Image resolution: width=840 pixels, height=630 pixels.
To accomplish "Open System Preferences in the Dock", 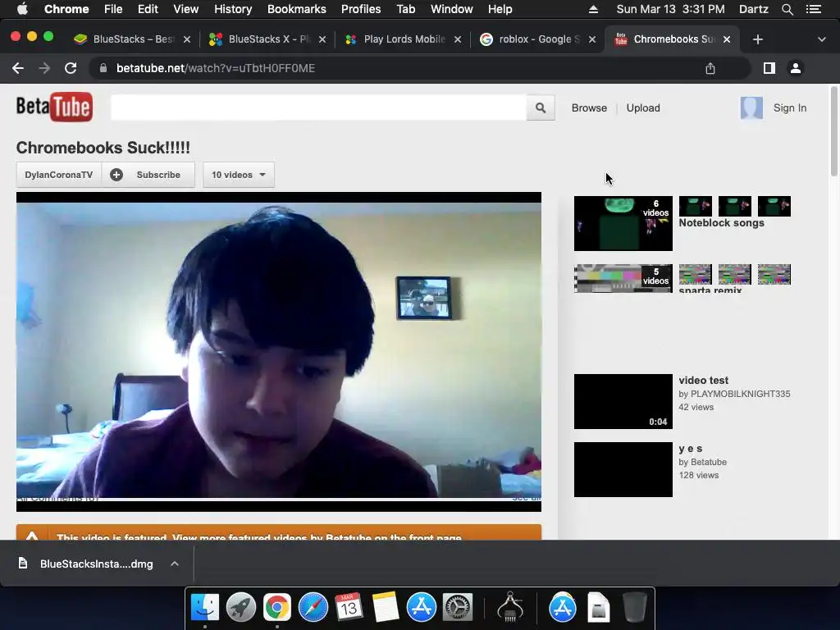I will coord(457,608).
